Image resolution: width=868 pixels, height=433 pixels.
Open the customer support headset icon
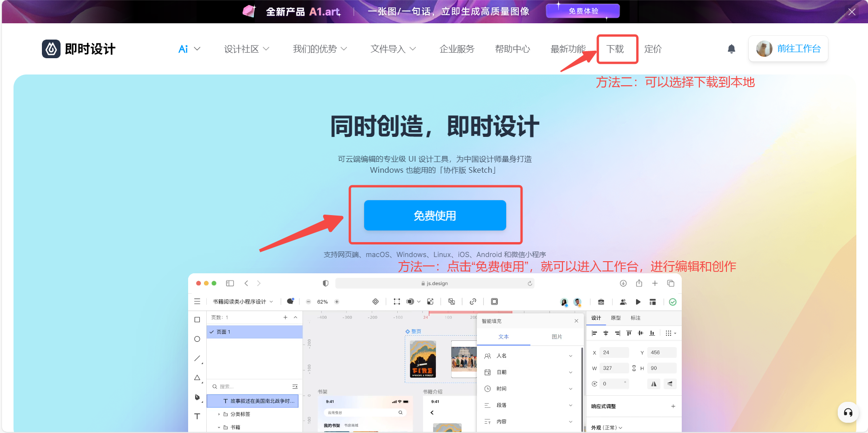tap(848, 413)
